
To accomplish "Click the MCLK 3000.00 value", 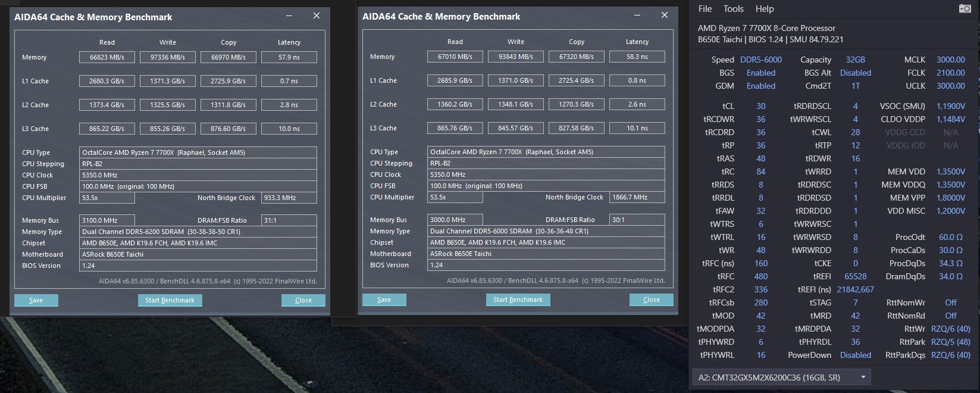I will (x=951, y=60).
